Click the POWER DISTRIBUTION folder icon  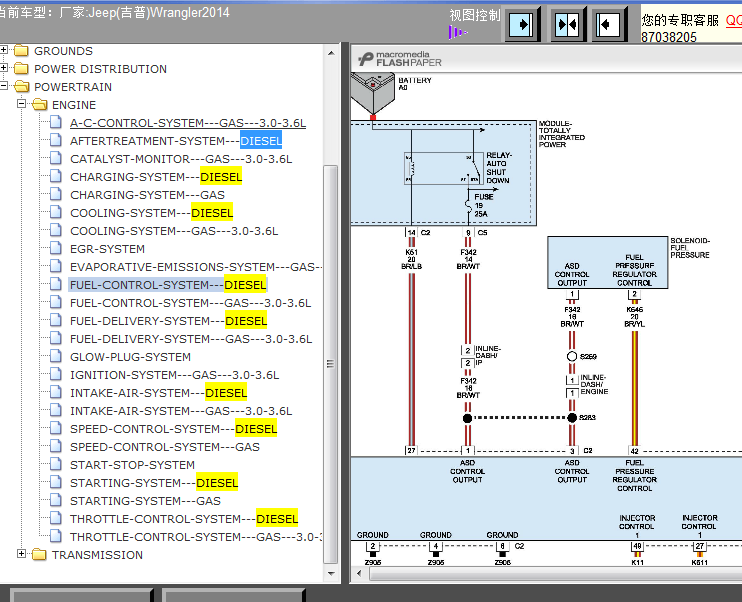[x=21, y=68]
